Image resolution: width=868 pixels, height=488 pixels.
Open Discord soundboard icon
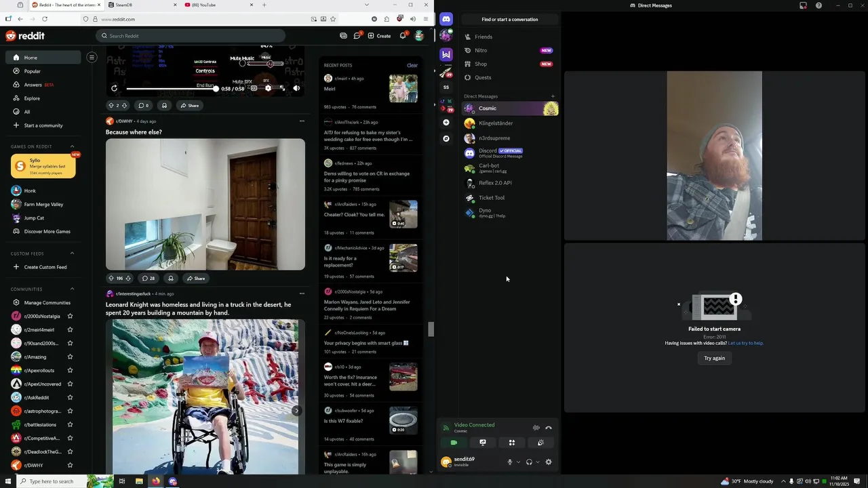(x=540, y=443)
